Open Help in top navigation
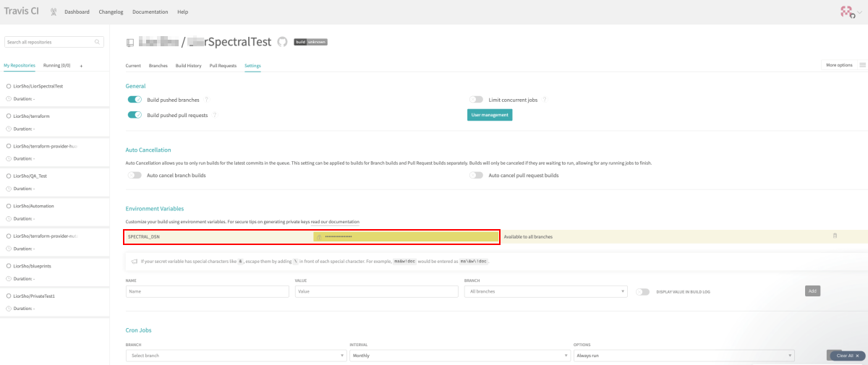This screenshot has width=868, height=365. [183, 12]
